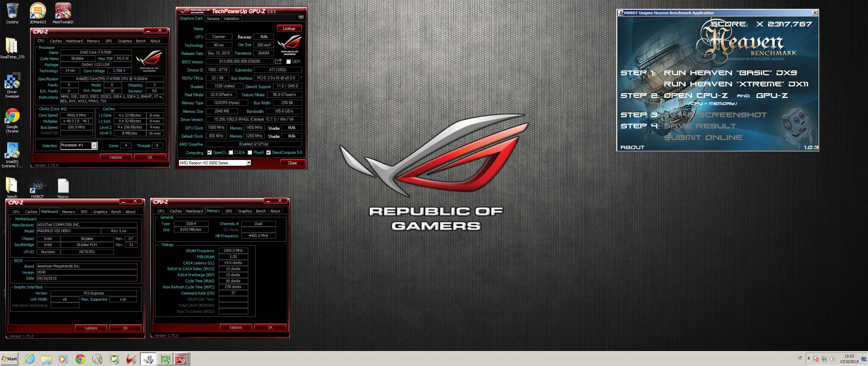Open Caches tab in top CPU-Z window
This screenshot has height=366, width=868.
coord(56,41)
